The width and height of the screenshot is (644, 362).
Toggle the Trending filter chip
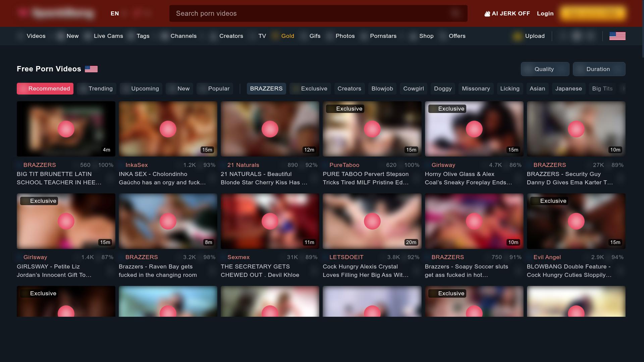pos(97,89)
